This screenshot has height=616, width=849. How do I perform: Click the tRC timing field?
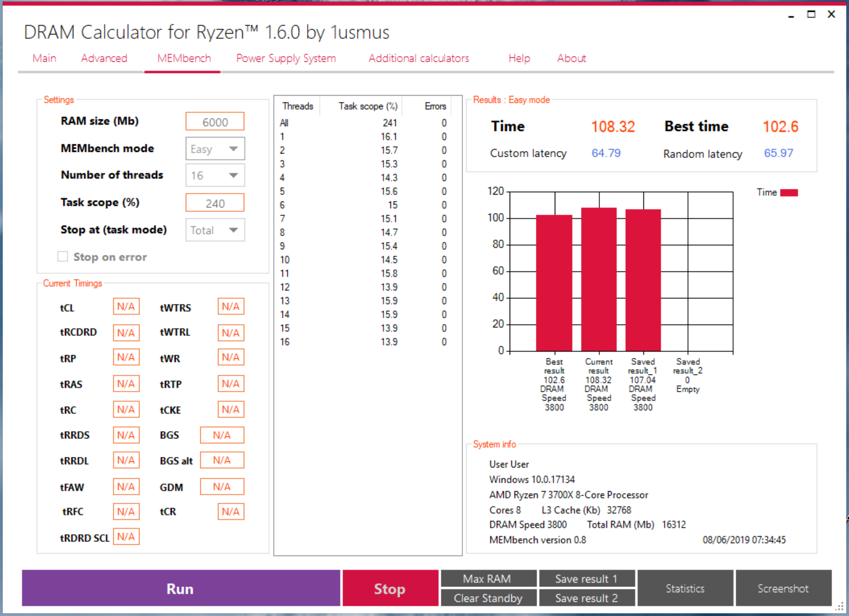(x=126, y=409)
